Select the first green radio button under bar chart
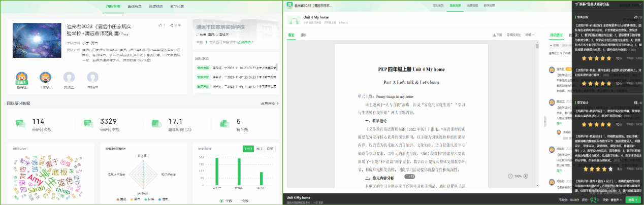Image resolution: width=644 pixels, height=205 pixels. (x=221, y=201)
